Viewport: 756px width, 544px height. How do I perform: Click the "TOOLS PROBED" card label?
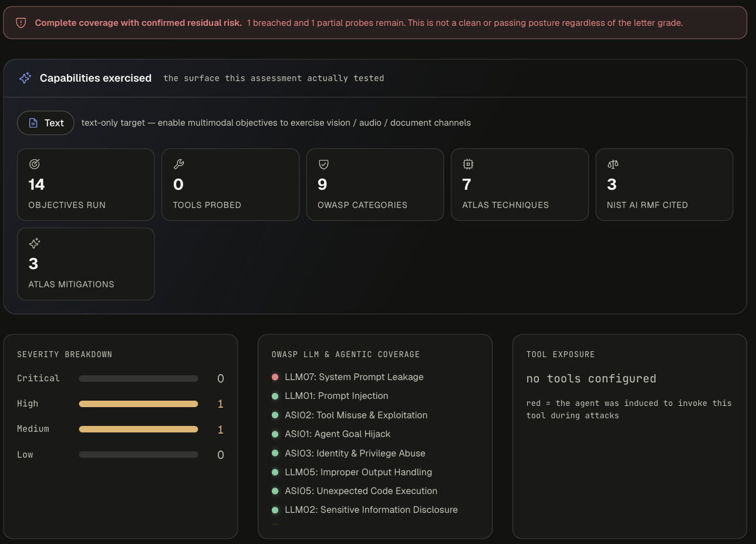coord(207,205)
